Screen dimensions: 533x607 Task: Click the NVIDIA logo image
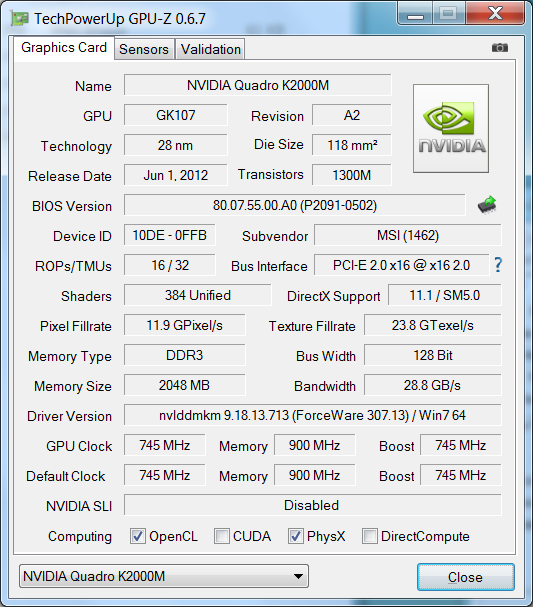[x=451, y=129]
